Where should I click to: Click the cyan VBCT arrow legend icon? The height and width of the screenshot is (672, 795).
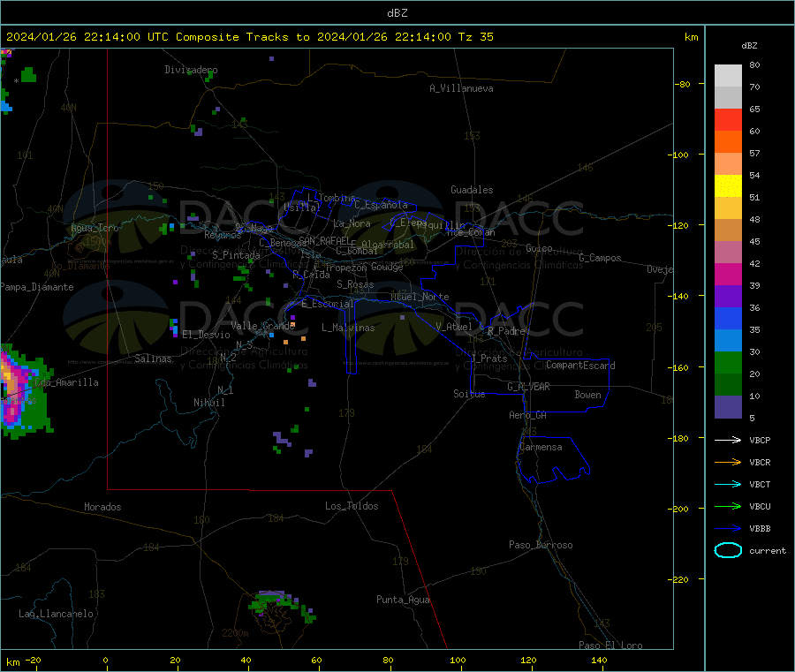[x=728, y=485]
